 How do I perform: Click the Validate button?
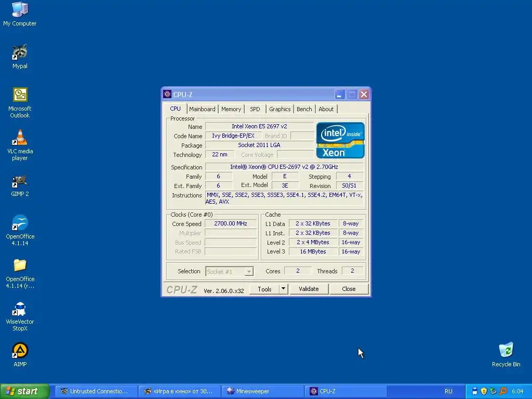[x=309, y=289]
